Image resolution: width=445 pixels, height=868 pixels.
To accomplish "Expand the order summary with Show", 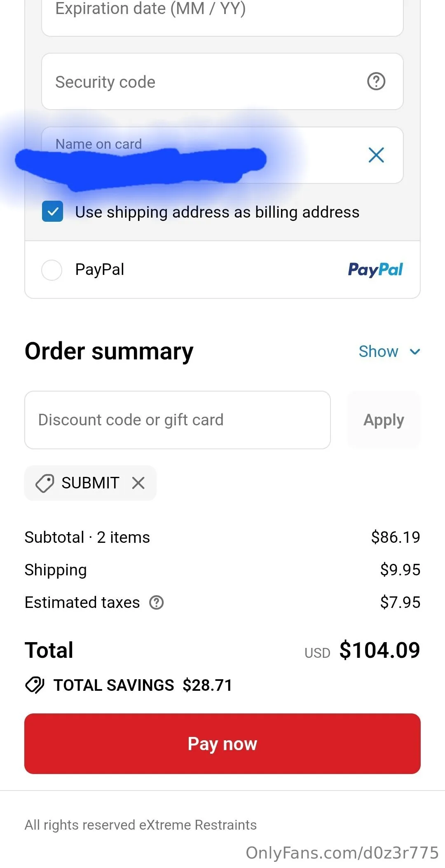I will (x=378, y=352).
